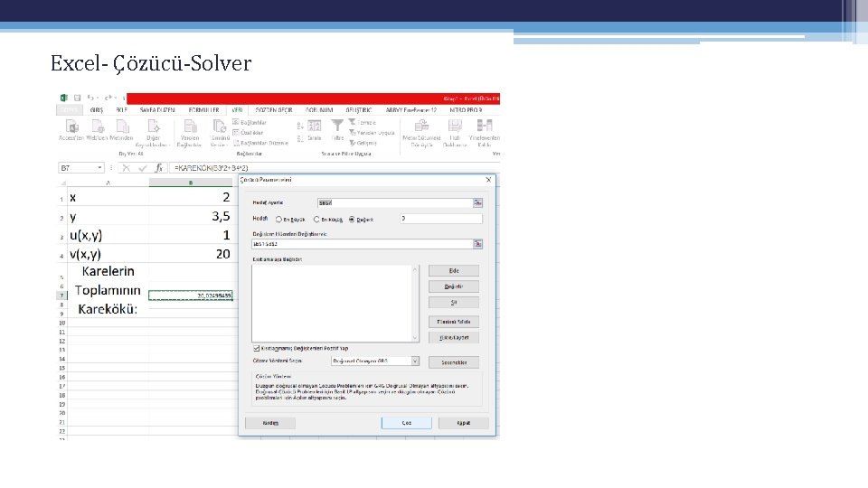
Task: Open the EKLE ribbon tab
Action: coord(121,110)
